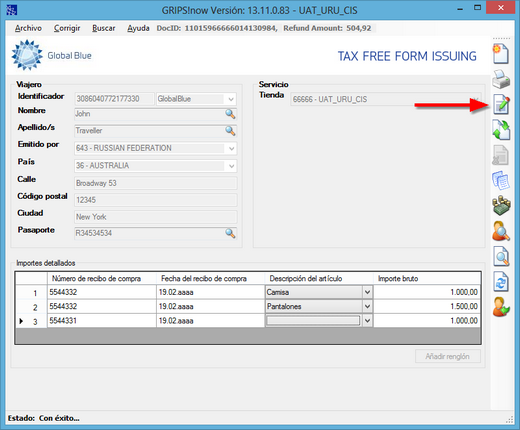Expand the empty description dropdown in row 3
Viewport: 520px width, 430px height.
point(367,321)
